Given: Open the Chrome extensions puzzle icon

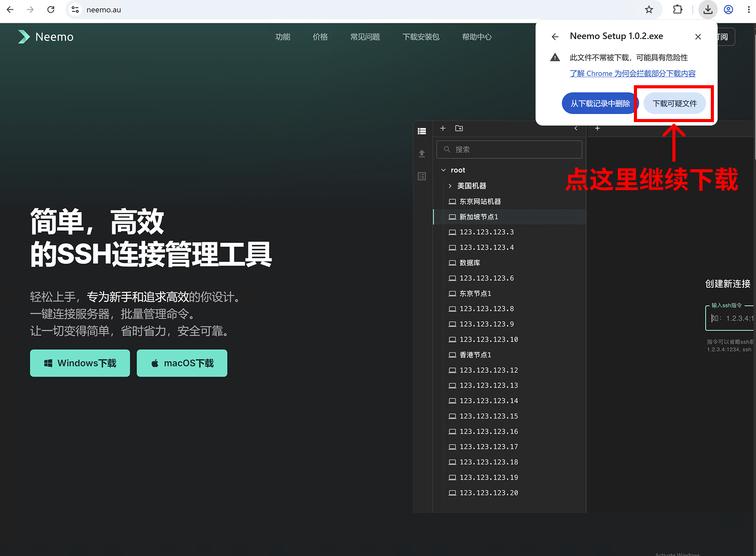Looking at the screenshot, I should tap(678, 9).
